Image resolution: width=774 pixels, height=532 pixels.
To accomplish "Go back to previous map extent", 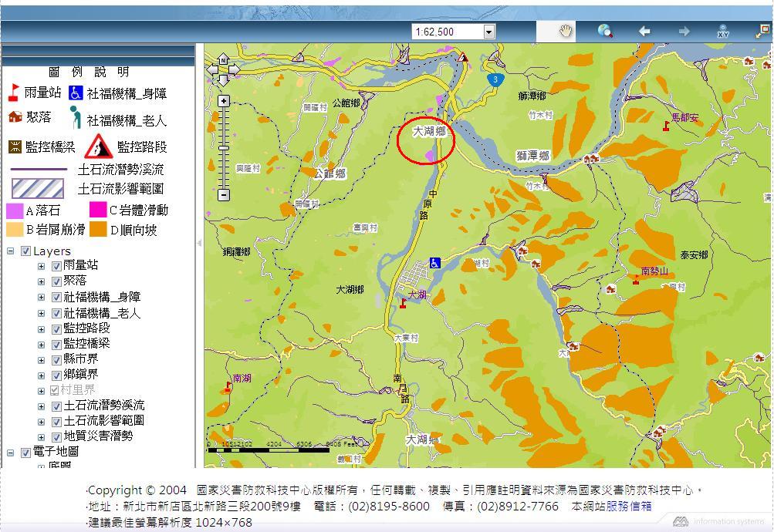I will coord(644,32).
